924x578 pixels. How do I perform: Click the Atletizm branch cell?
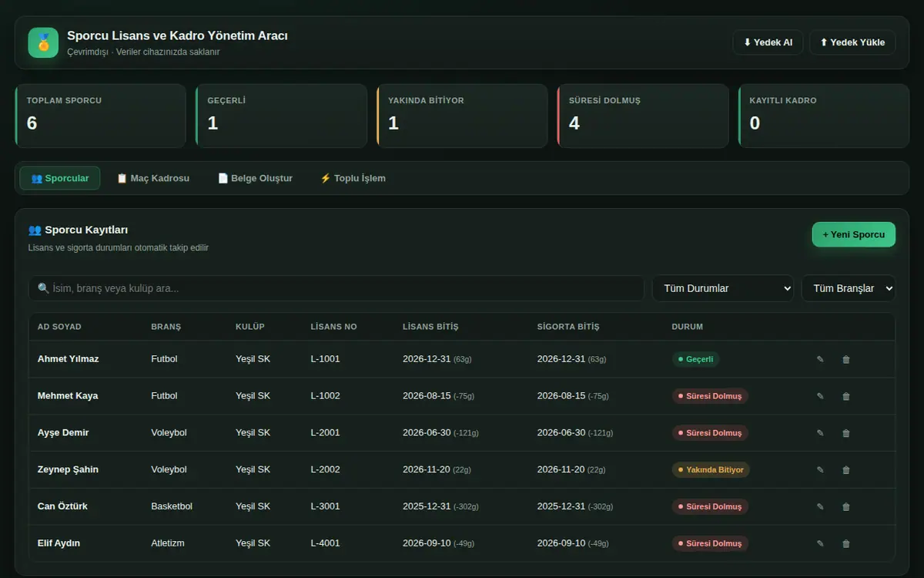168,543
